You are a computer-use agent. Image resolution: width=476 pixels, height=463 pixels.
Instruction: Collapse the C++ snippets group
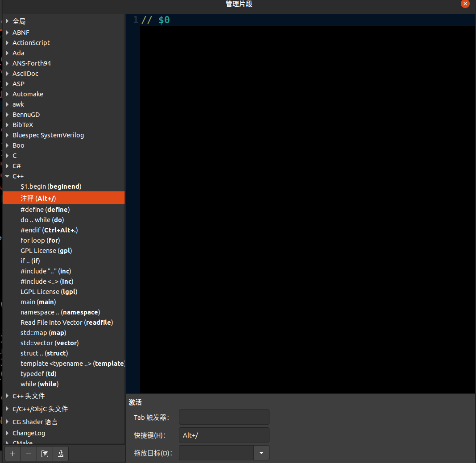[x=7, y=176]
